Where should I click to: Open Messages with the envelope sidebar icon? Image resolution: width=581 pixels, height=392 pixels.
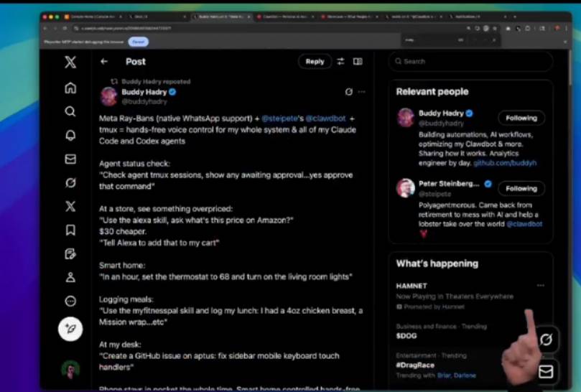click(x=70, y=159)
